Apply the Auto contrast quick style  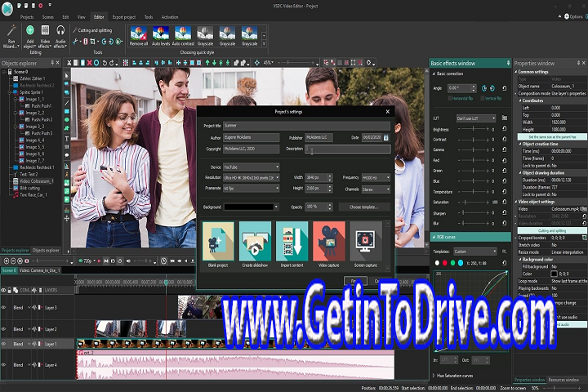coord(183,36)
